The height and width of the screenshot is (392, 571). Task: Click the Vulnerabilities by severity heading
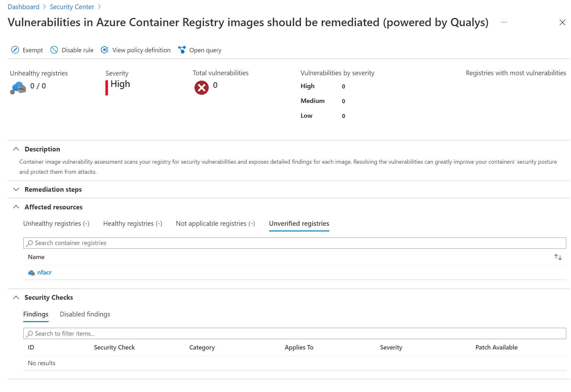(337, 73)
